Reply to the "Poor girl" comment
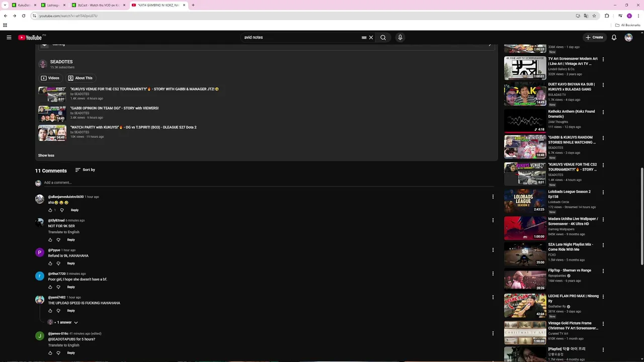This screenshot has width=644, height=362. click(x=71, y=287)
